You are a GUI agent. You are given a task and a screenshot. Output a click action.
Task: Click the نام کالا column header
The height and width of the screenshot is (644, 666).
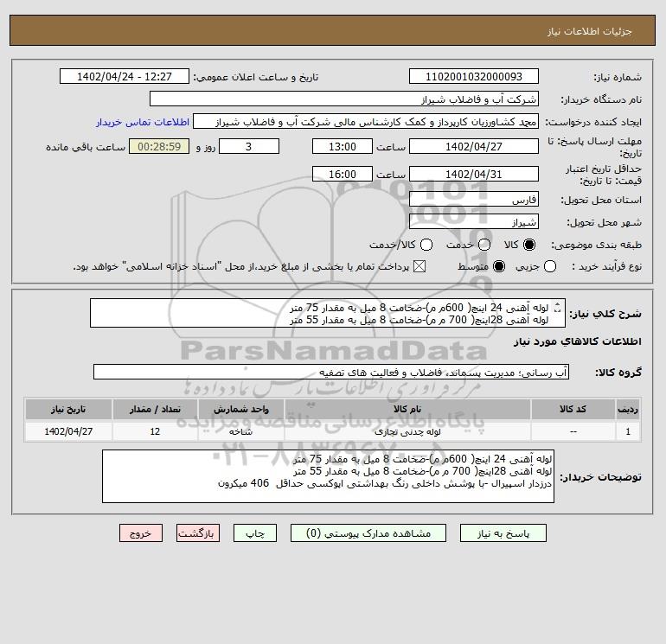tap(407, 409)
